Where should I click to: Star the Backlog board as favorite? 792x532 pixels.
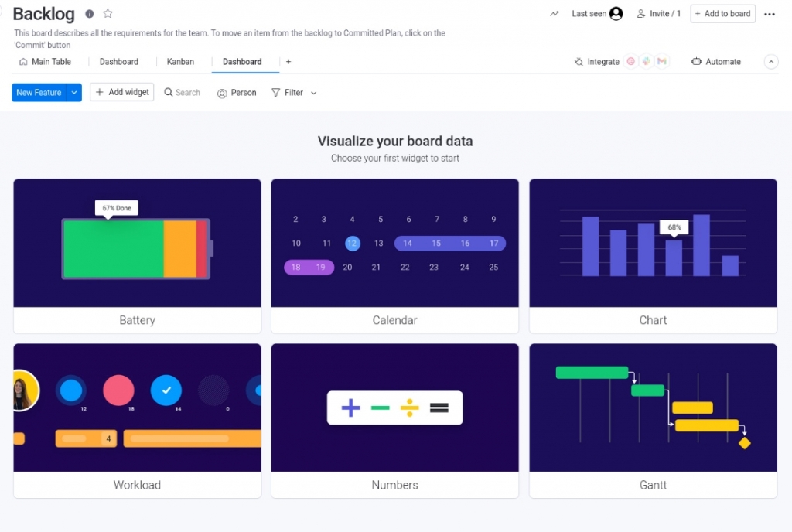click(108, 14)
